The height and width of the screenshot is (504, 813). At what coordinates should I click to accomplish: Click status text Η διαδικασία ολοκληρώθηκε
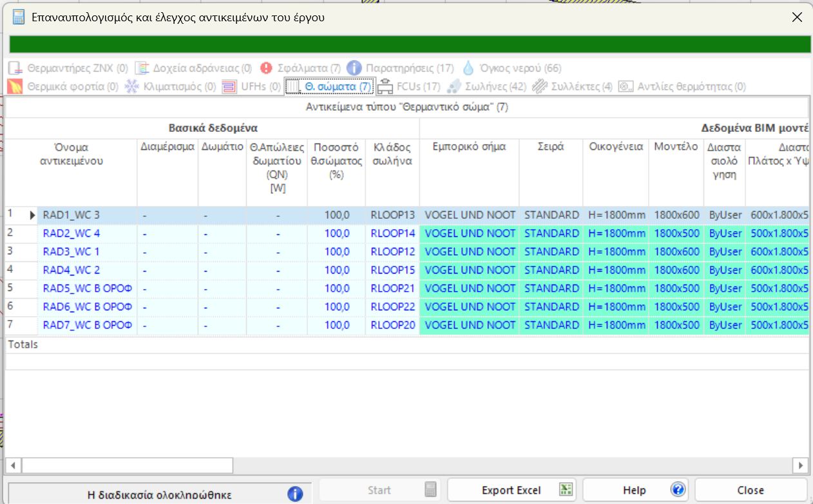coord(159,495)
